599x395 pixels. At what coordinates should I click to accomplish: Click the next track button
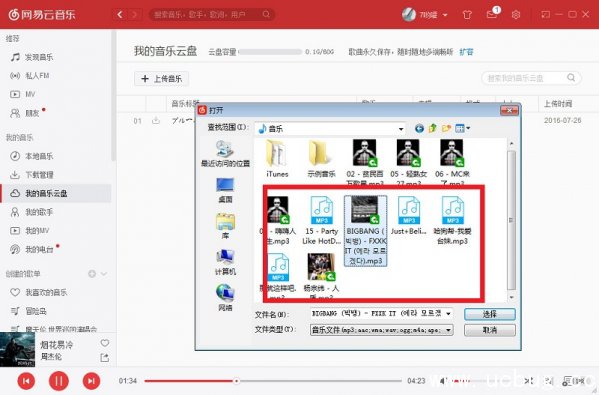point(91,381)
